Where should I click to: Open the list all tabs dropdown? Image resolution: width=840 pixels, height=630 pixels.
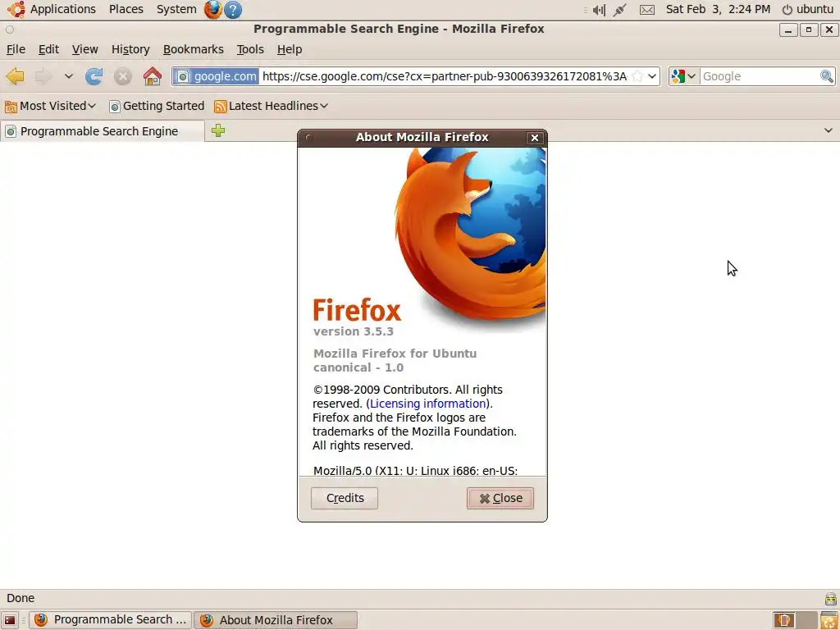tap(829, 130)
